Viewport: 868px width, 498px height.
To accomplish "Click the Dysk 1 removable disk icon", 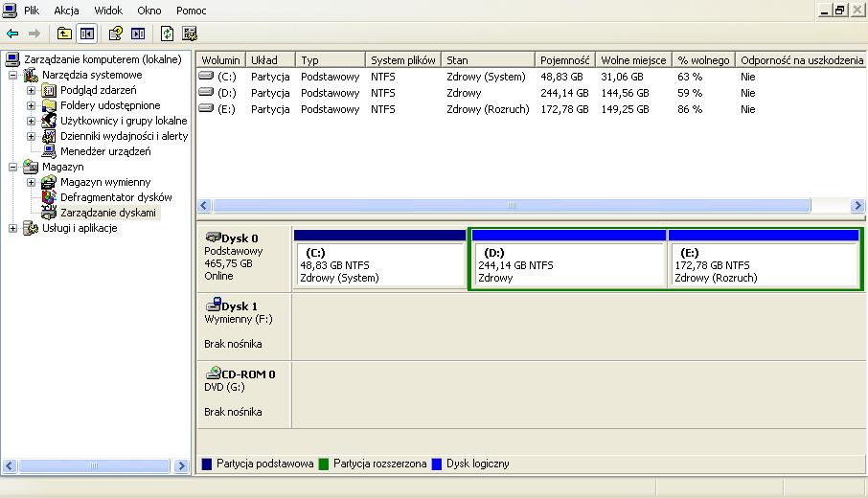I will click(213, 305).
